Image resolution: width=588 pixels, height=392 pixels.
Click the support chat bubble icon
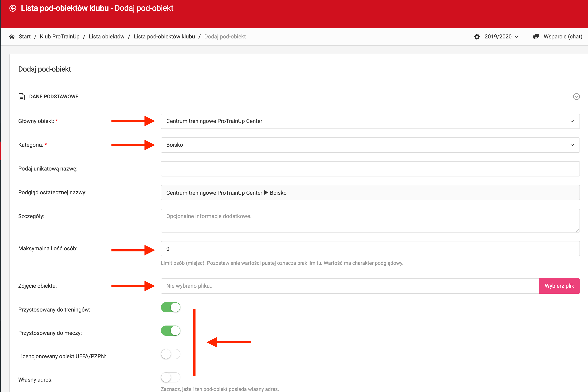pos(536,37)
